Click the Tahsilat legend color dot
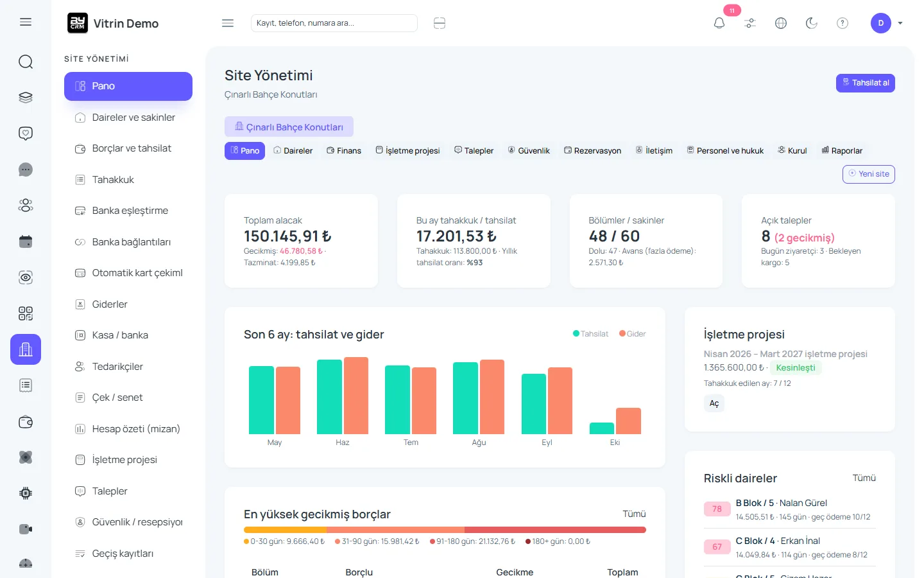This screenshot has width=924, height=578. (x=576, y=333)
